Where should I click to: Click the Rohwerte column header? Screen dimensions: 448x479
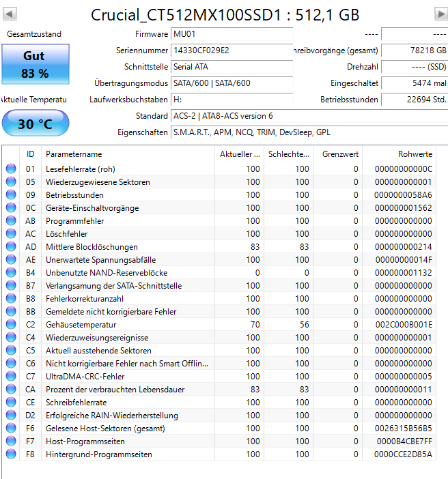pyautogui.click(x=400, y=154)
